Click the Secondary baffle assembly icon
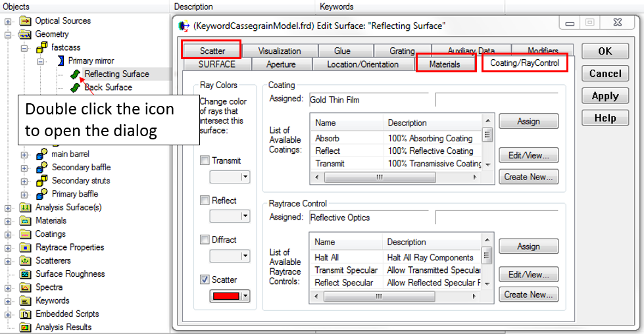Screen dimensions: 644x334 point(43,168)
